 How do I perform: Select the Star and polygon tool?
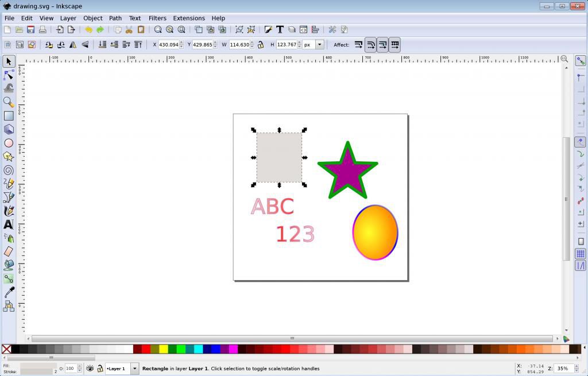click(9, 157)
